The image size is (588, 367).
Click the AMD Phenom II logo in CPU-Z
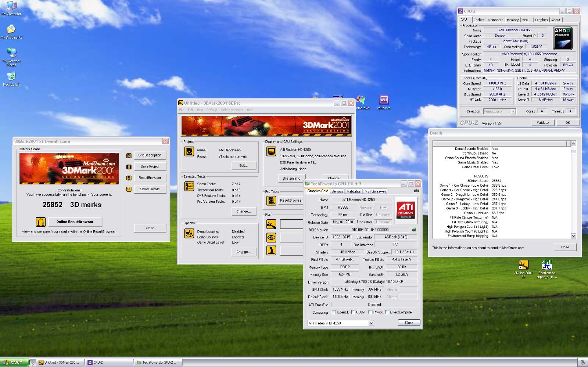(563, 39)
